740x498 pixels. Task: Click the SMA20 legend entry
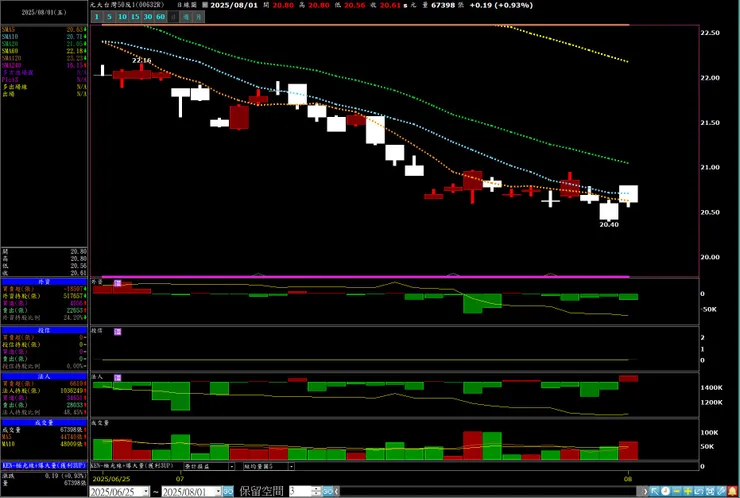coord(44,44)
